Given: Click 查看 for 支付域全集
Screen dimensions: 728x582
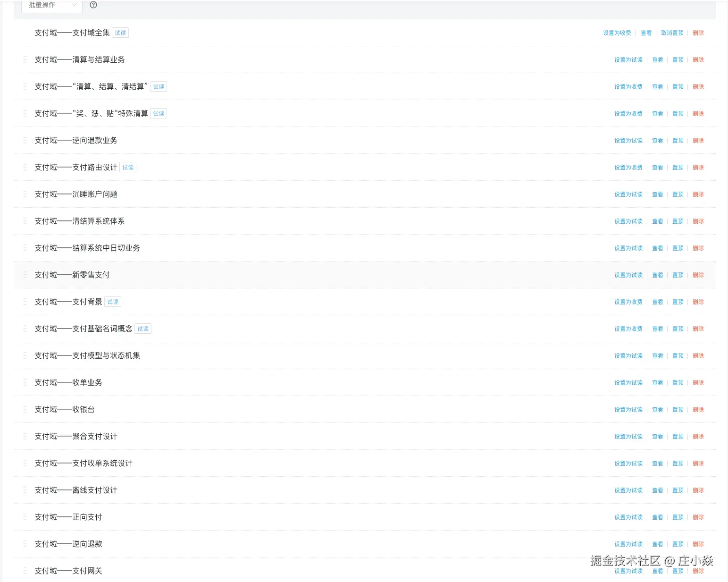Looking at the screenshot, I should click(x=645, y=33).
